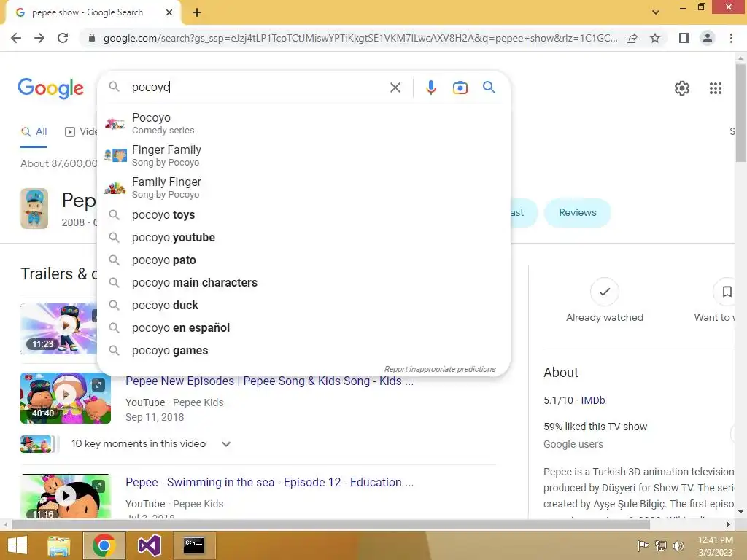747x560 pixels.
Task: Go forward in browser history
Action: (x=39, y=38)
